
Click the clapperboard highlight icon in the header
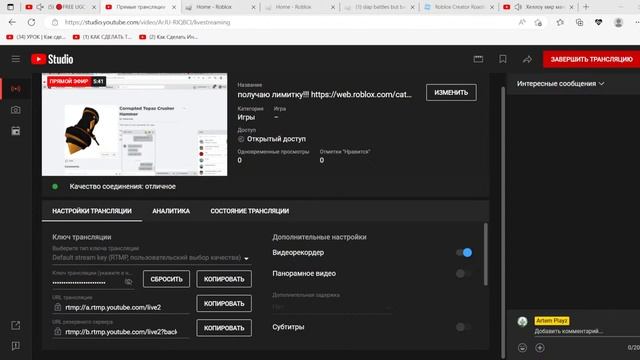478,59
